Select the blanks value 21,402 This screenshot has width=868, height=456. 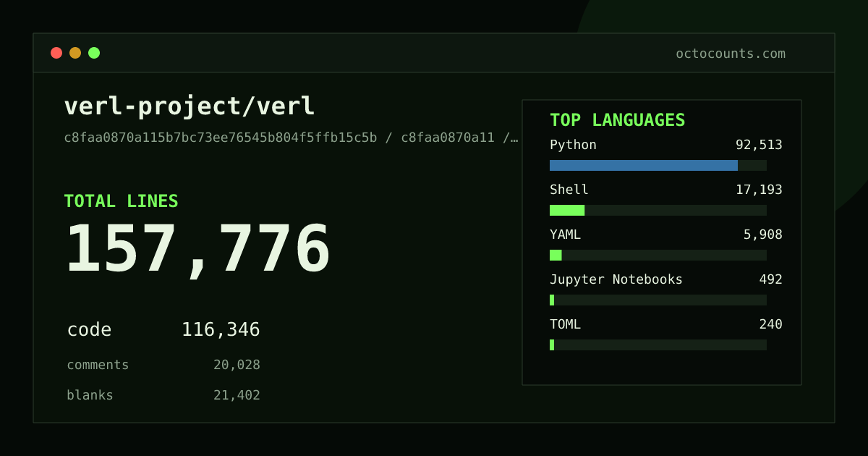point(237,395)
